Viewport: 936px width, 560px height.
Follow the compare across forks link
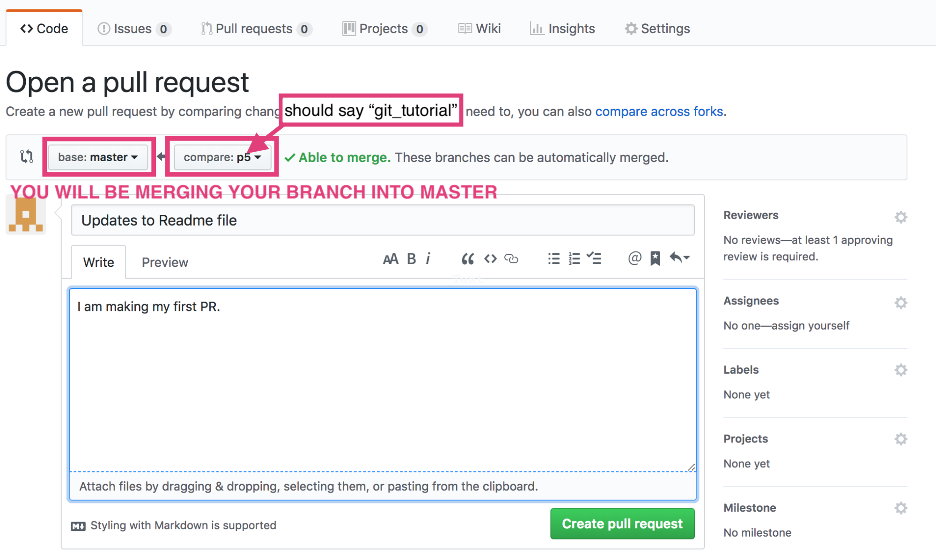tap(659, 111)
